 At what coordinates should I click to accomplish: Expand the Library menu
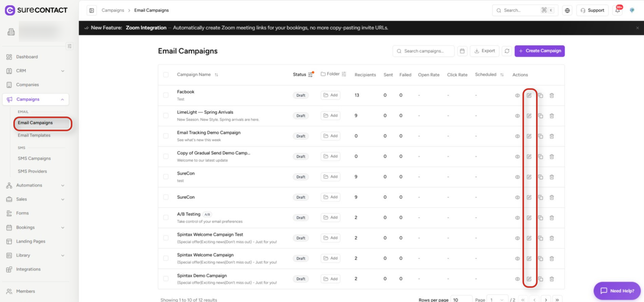tap(63, 255)
